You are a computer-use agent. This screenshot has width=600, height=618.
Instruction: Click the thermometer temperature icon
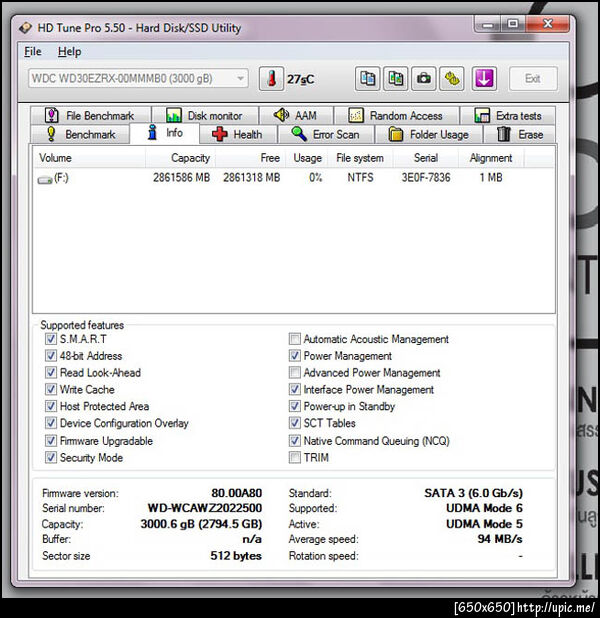[x=271, y=78]
